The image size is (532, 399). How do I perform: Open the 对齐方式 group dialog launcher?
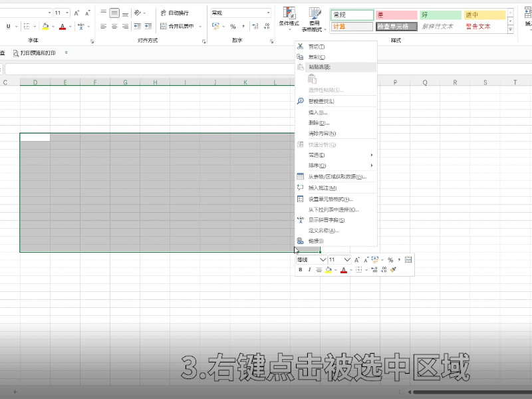click(204, 41)
